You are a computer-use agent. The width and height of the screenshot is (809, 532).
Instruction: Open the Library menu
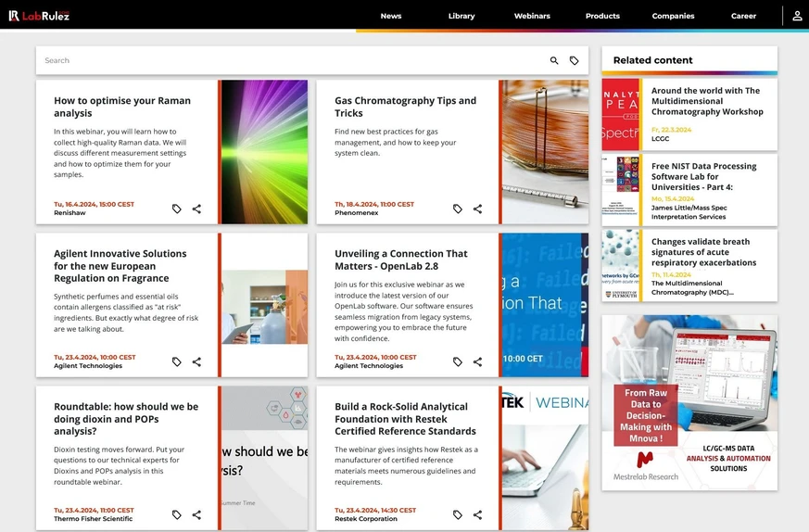[x=461, y=16]
